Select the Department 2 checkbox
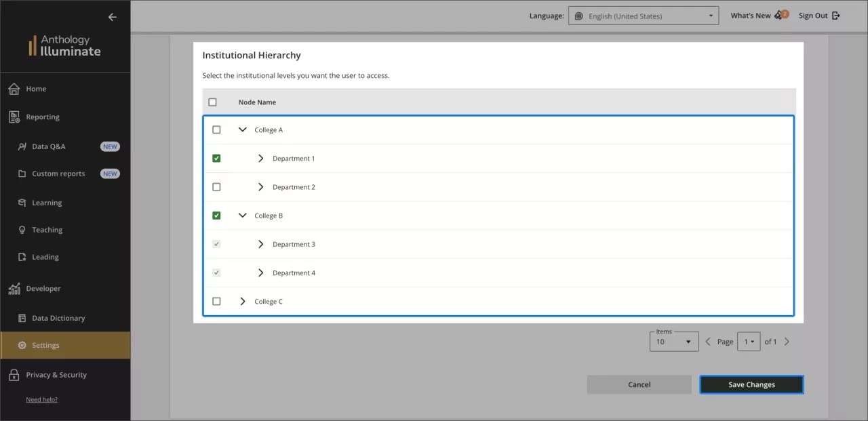The width and height of the screenshot is (868, 421). (216, 186)
